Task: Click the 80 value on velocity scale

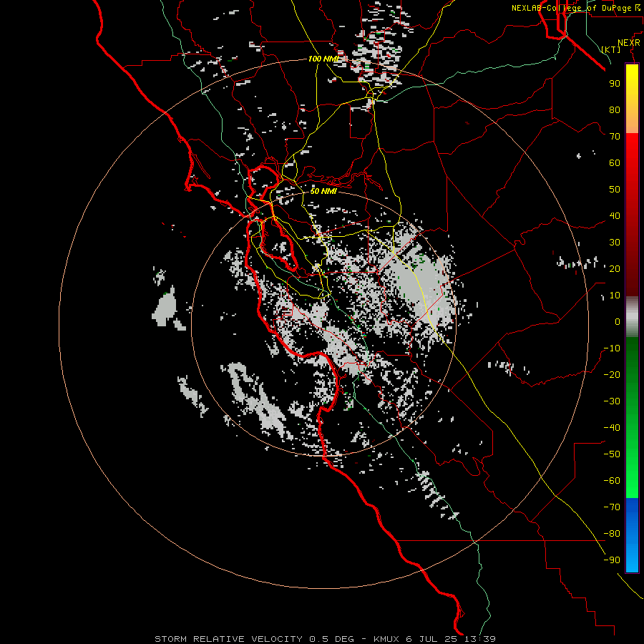Action: coord(615,110)
